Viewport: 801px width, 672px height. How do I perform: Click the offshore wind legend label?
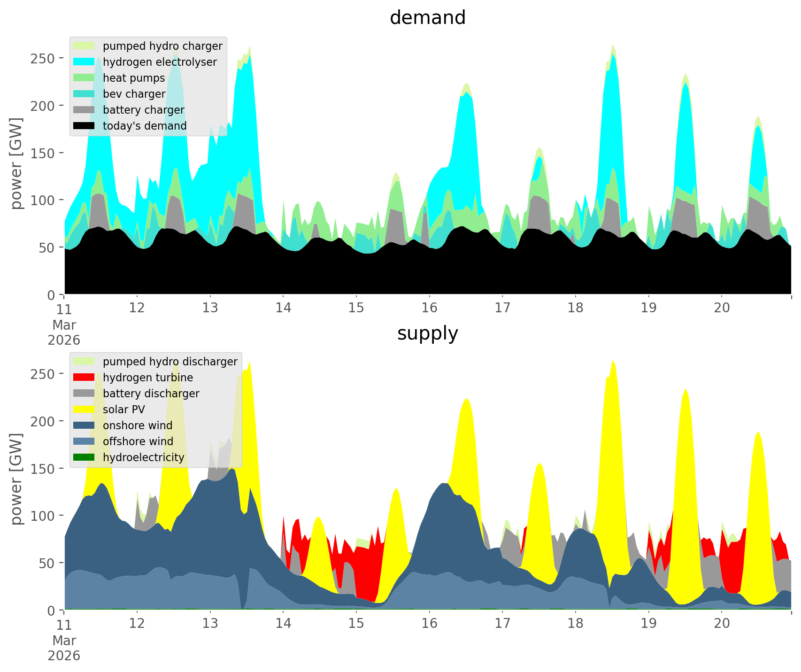point(138,441)
